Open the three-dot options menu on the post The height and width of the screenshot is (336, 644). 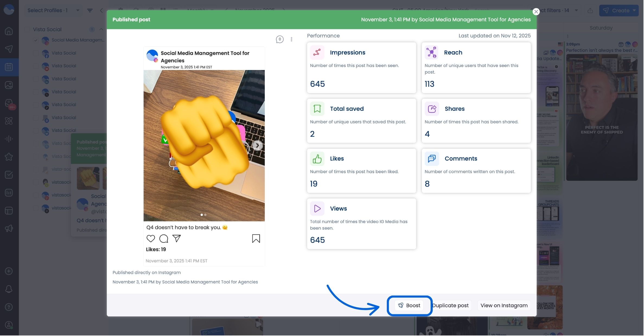coord(292,39)
